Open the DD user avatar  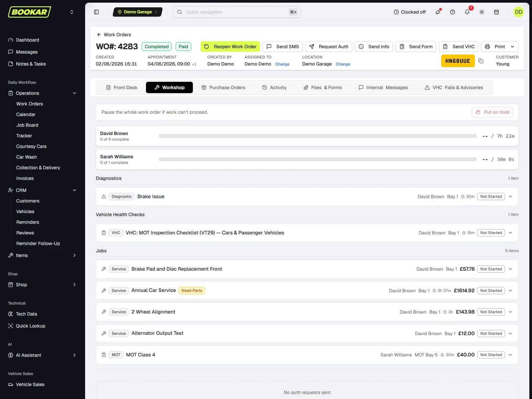click(519, 12)
